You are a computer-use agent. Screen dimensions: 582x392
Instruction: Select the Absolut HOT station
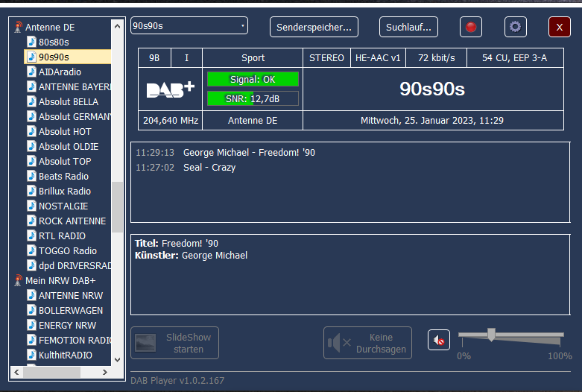point(65,131)
